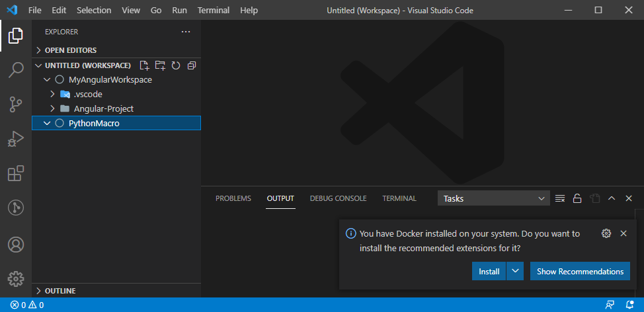The width and height of the screenshot is (644, 312).
Task: Collapse all folders in Explorer
Action: [191, 65]
